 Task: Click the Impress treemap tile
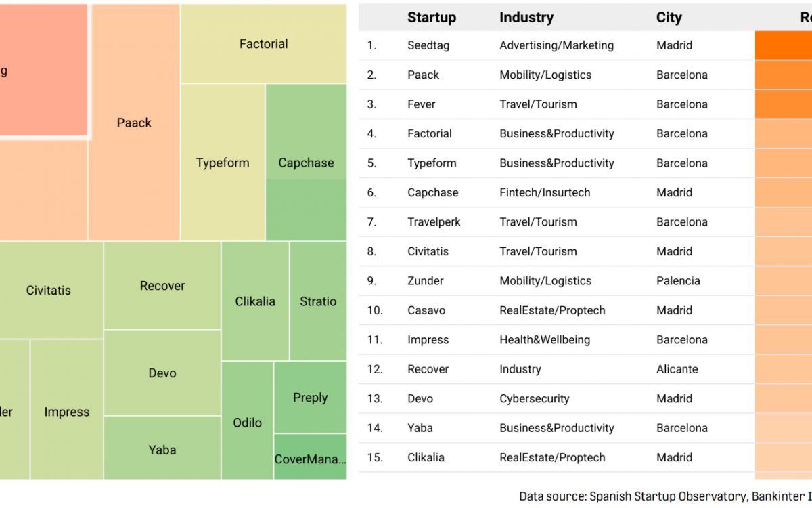66,411
